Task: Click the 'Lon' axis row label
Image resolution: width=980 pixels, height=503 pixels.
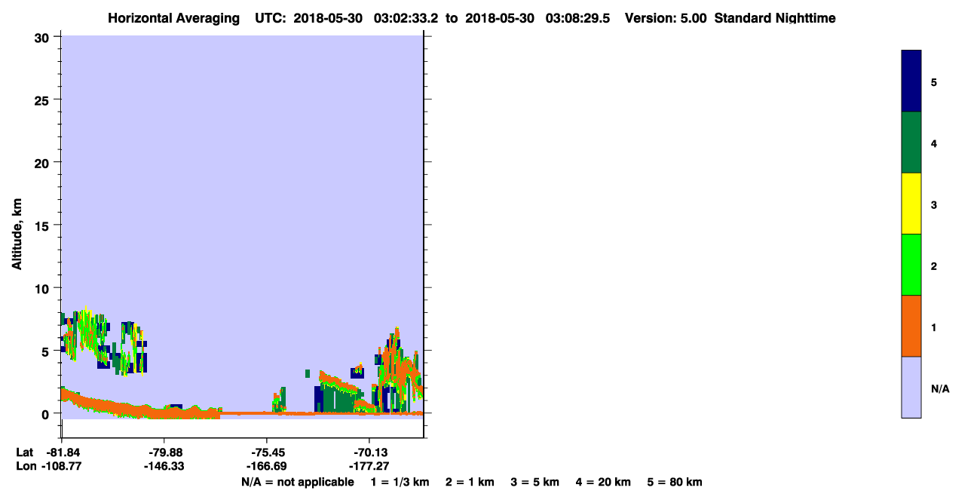Action: coord(25,466)
